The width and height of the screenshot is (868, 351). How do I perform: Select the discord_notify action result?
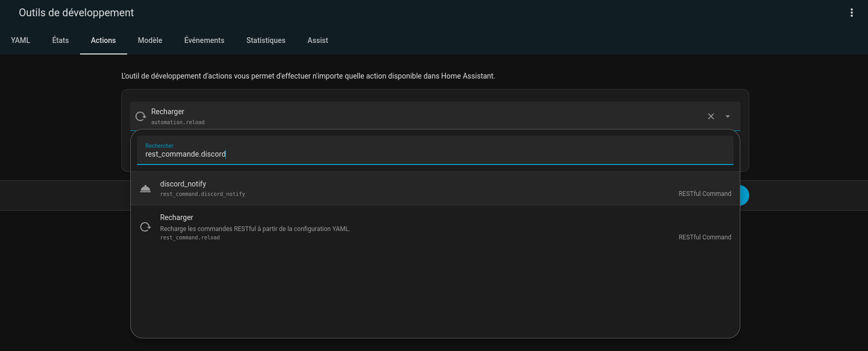(x=435, y=189)
